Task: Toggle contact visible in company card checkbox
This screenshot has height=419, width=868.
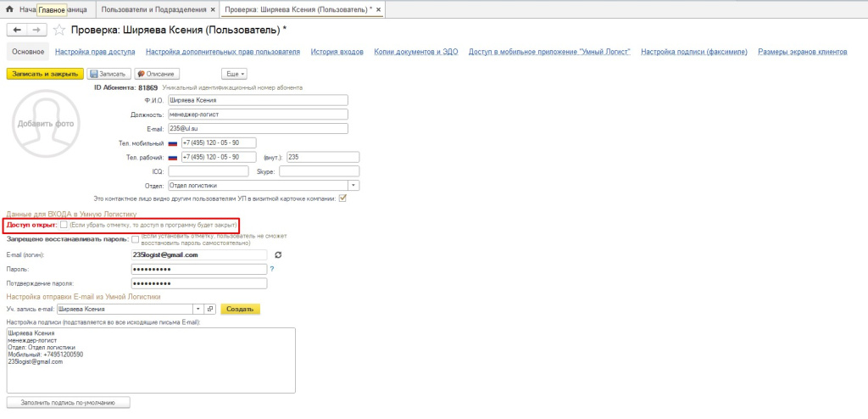Action: (x=342, y=198)
